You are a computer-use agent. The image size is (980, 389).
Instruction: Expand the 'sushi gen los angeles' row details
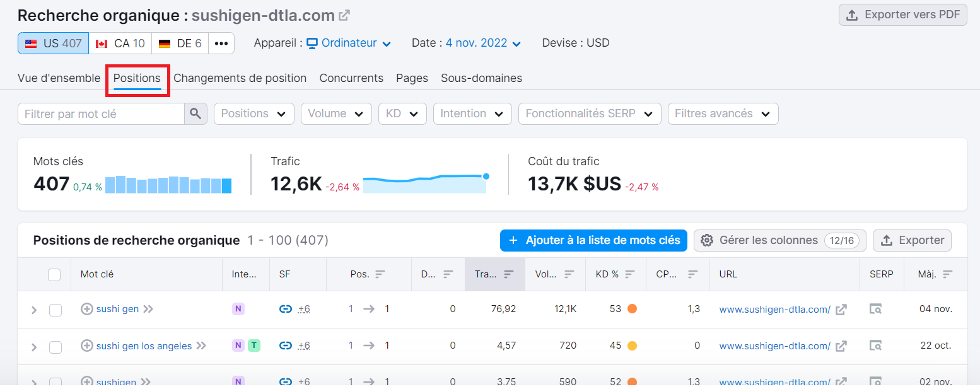(34, 347)
